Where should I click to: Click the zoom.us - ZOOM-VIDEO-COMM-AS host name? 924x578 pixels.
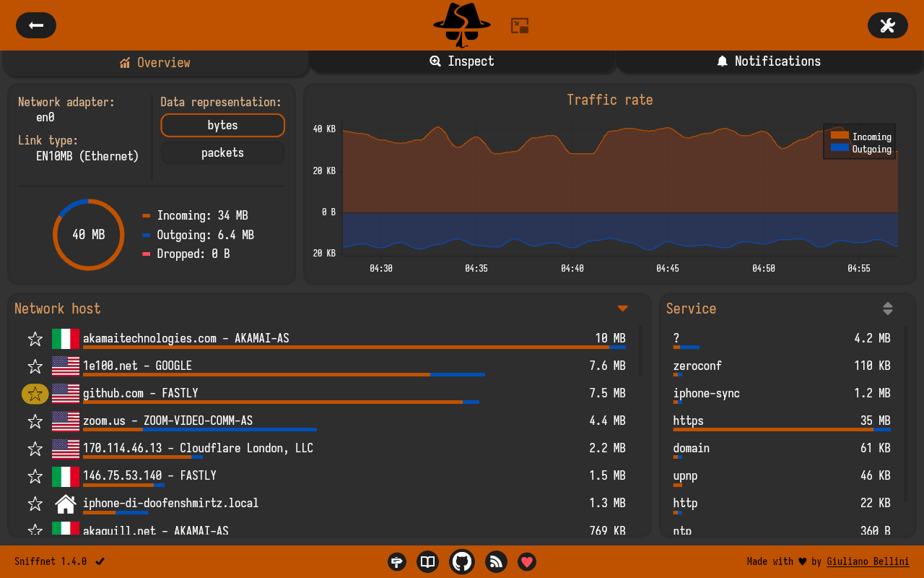pyautogui.click(x=167, y=420)
